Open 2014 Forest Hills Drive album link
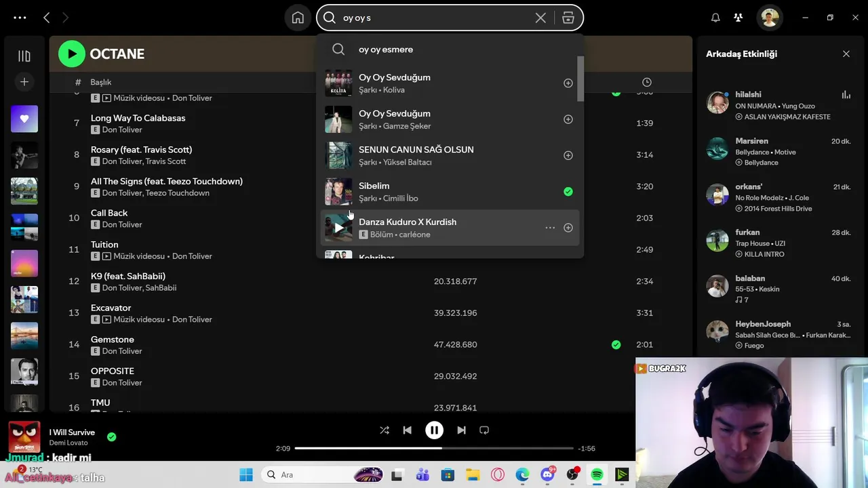 click(778, 209)
